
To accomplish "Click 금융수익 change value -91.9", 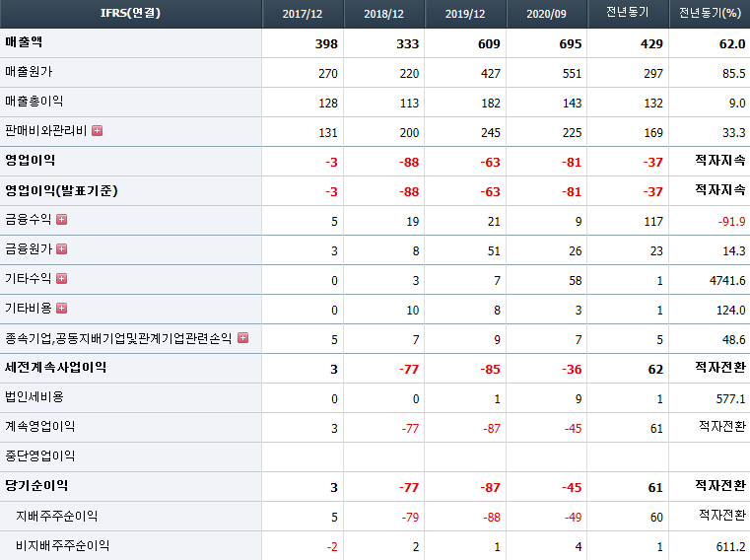I will [732, 222].
